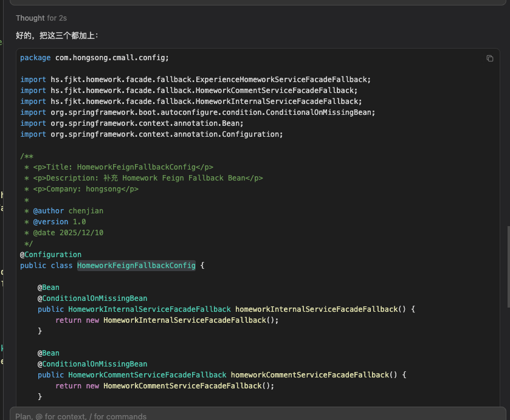Copy the code block contents
The width and height of the screenshot is (510, 420).
489,58
